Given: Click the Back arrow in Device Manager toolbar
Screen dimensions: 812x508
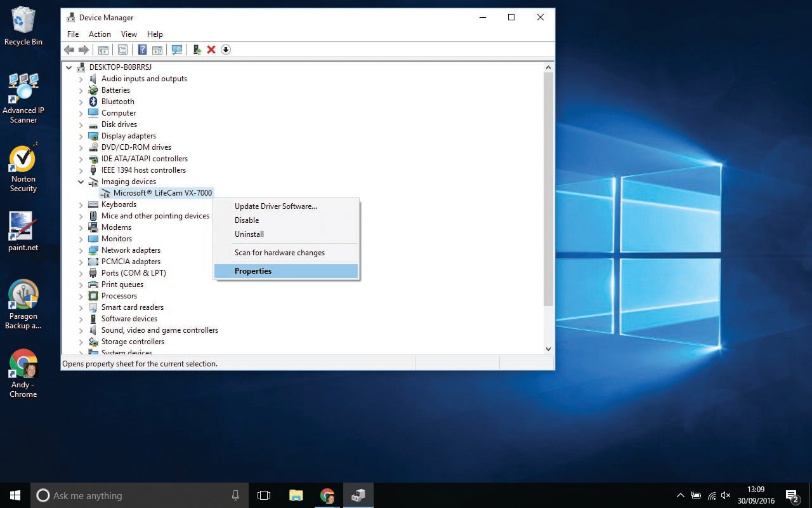Looking at the screenshot, I should tap(69, 50).
